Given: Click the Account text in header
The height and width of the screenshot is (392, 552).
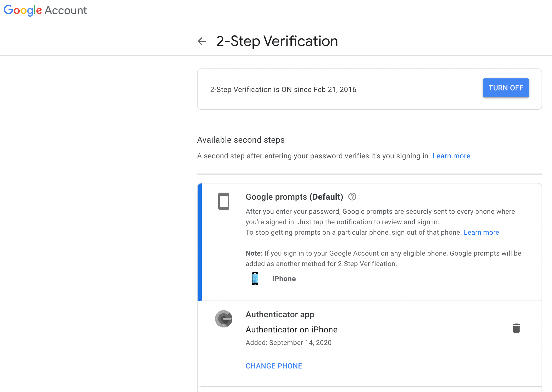Looking at the screenshot, I should (x=66, y=10).
